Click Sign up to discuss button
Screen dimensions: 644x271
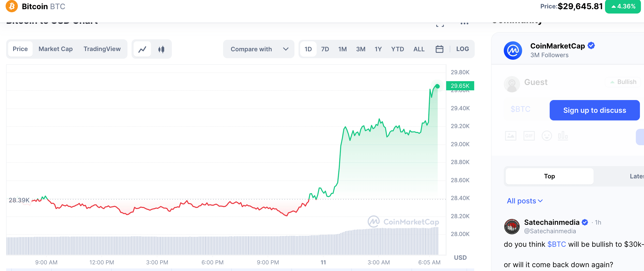tap(594, 110)
